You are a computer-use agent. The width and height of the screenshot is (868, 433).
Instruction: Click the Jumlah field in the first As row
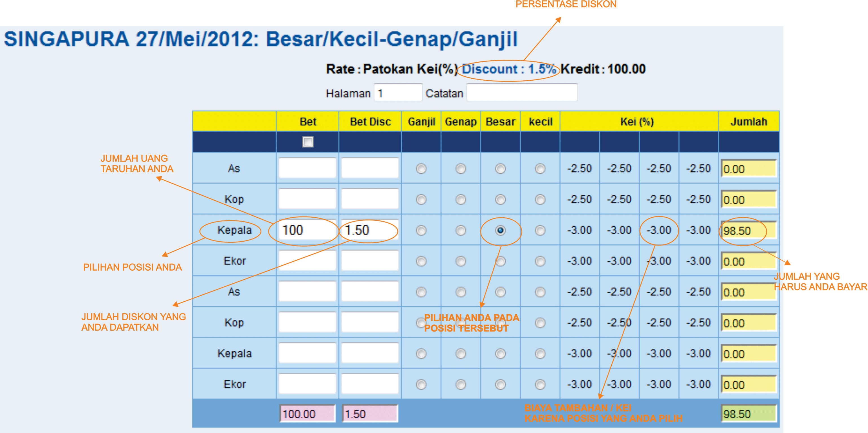[749, 169]
